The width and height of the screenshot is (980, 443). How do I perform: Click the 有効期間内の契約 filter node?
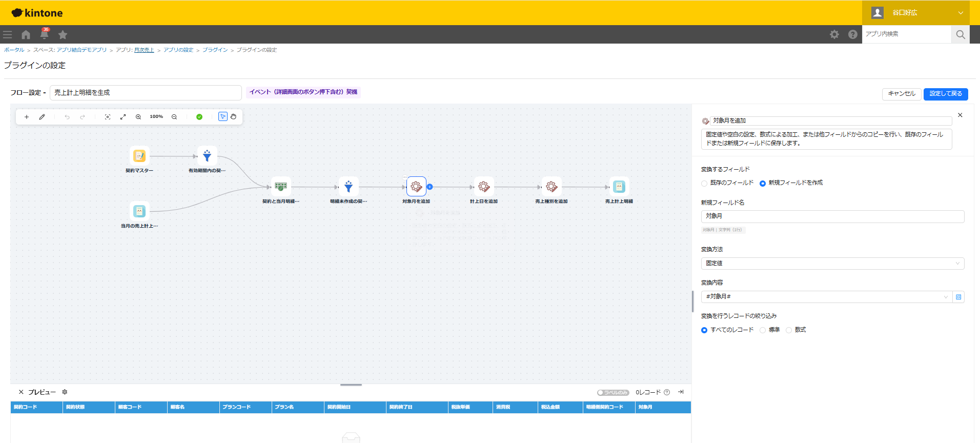[x=207, y=156]
